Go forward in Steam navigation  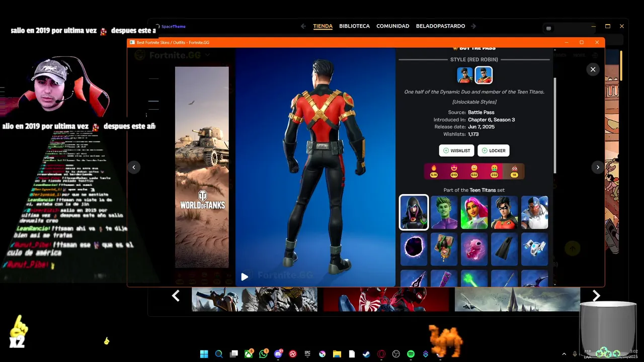click(x=473, y=26)
